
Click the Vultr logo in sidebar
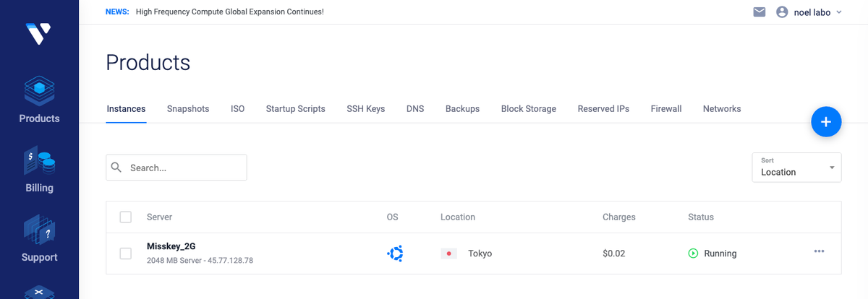(x=38, y=34)
